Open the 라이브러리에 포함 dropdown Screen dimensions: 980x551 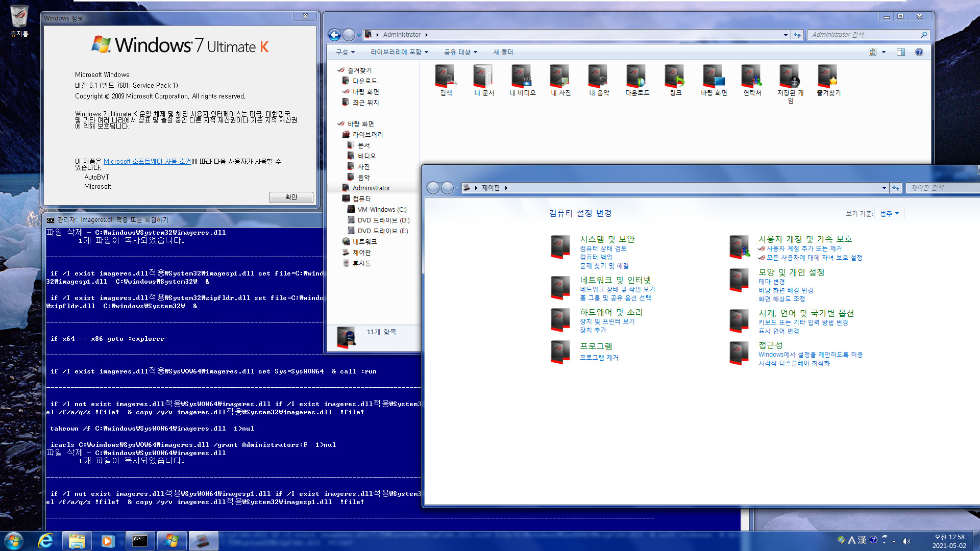(x=399, y=52)
